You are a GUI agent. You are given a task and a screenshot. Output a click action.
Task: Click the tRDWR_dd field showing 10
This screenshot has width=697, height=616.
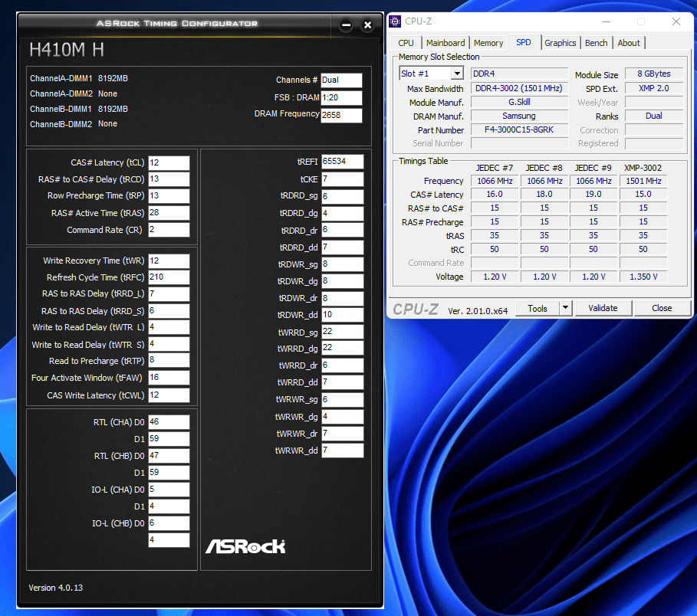tap(342, 315)
